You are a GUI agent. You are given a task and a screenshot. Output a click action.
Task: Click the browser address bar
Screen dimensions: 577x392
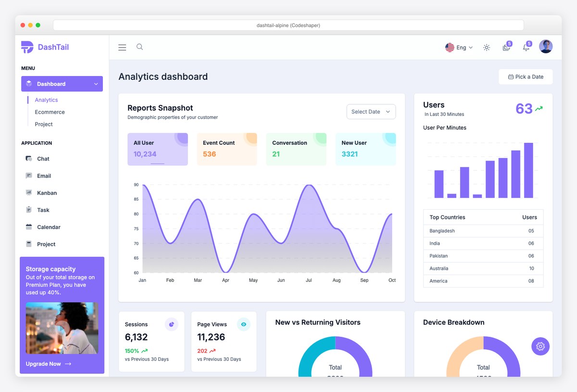tap(288, 25)
